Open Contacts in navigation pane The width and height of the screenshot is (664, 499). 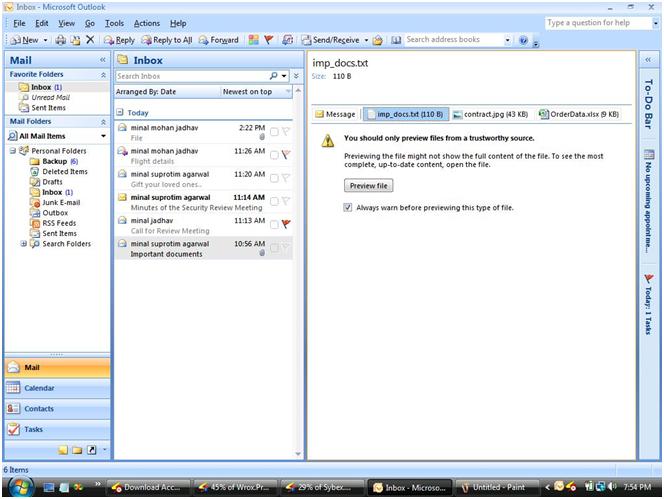click(57, 409)
